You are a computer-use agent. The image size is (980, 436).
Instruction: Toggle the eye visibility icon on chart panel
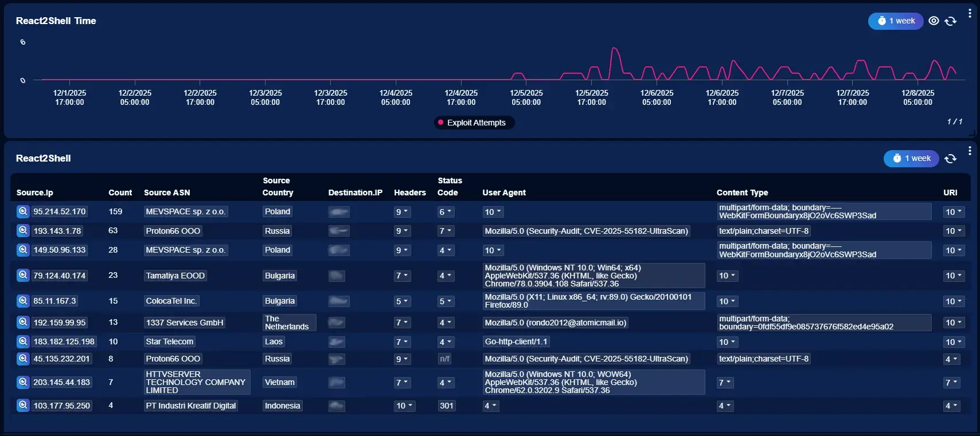click(x=934, y=21)
